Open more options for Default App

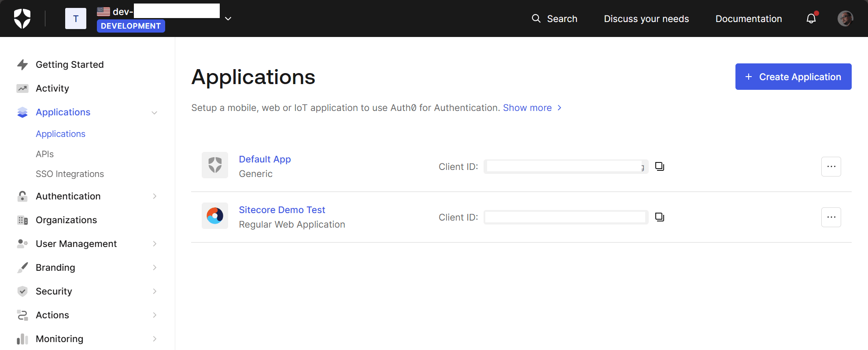point(831,166)
